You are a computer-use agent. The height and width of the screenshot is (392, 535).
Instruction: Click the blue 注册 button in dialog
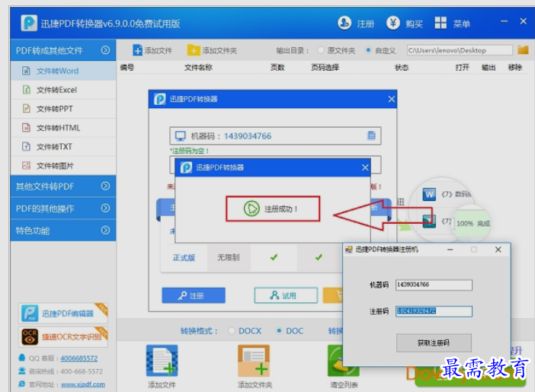[x=194, y=295]
